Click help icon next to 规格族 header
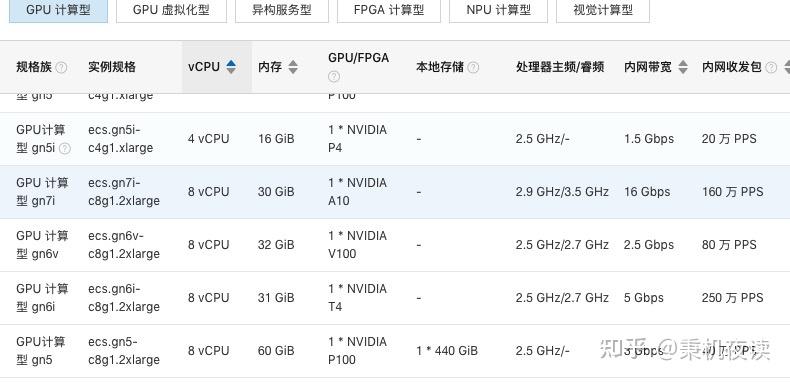This screenshot has width=790, height=382. coord(61,67)
